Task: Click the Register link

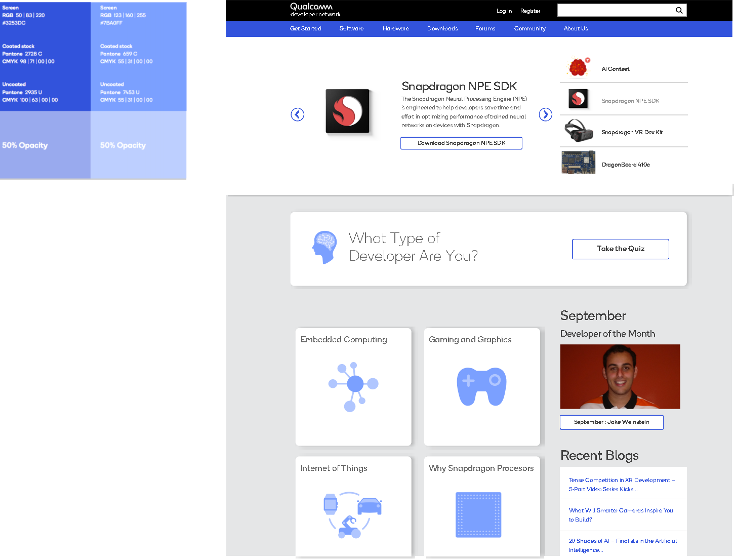Action: (530, 11)
